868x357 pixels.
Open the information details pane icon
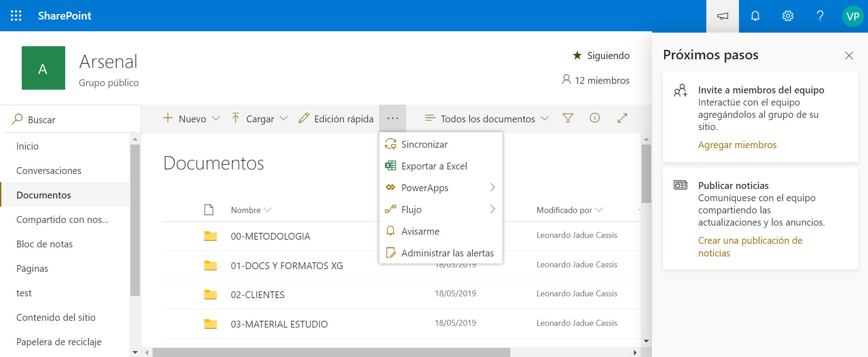pyautogui.click(x=595, y=118)
